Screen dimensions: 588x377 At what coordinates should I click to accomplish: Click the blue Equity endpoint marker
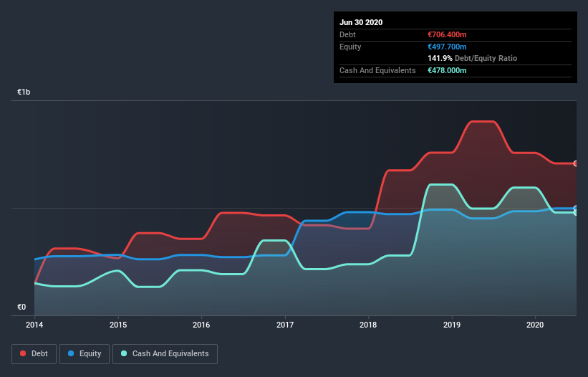coord(576,208)
